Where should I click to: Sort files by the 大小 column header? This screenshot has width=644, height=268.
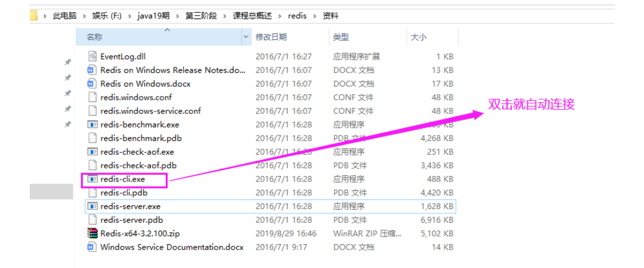(432, 37)
